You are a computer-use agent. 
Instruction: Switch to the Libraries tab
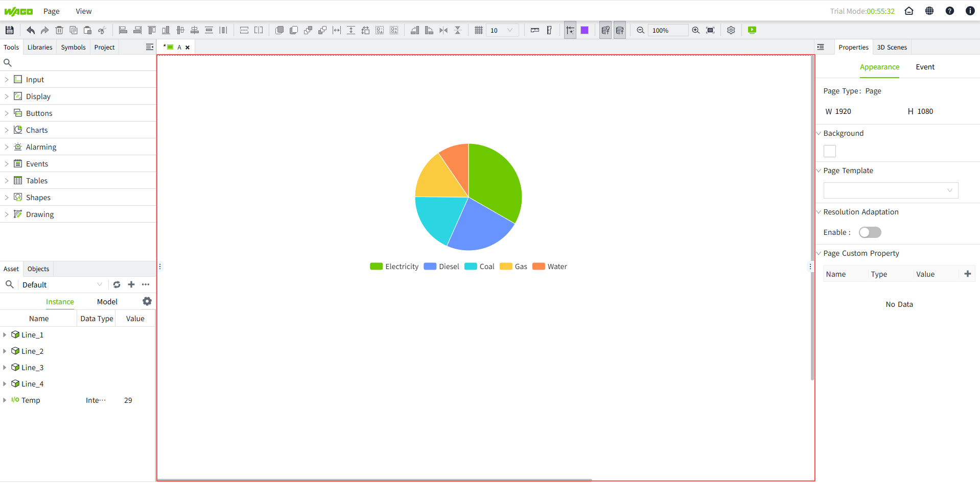[x=40, y=47]
